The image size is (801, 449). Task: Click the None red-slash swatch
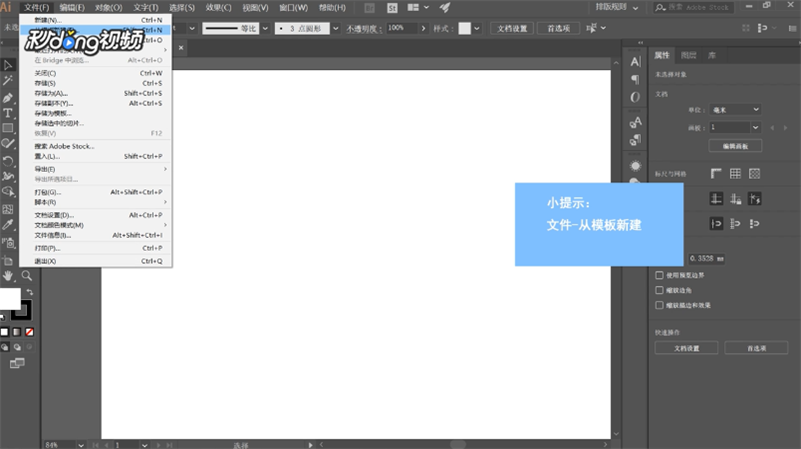[x=30, y=332]
